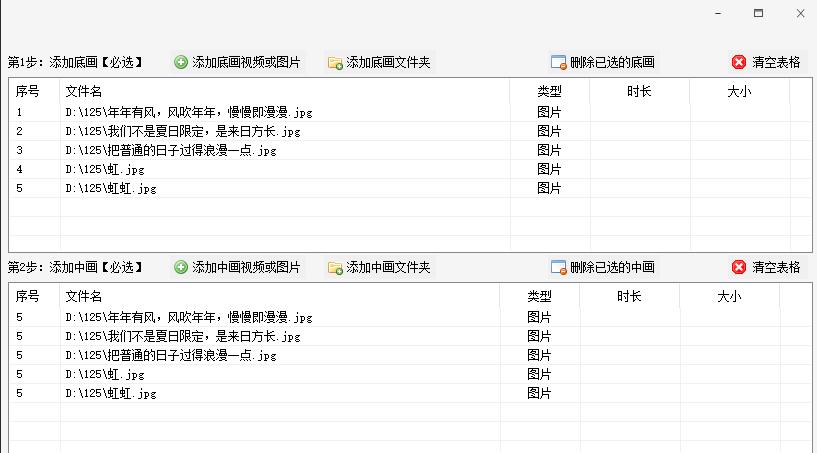
Task: Click step 2 清空表格 button label
Action: click(x=776, y=267)
